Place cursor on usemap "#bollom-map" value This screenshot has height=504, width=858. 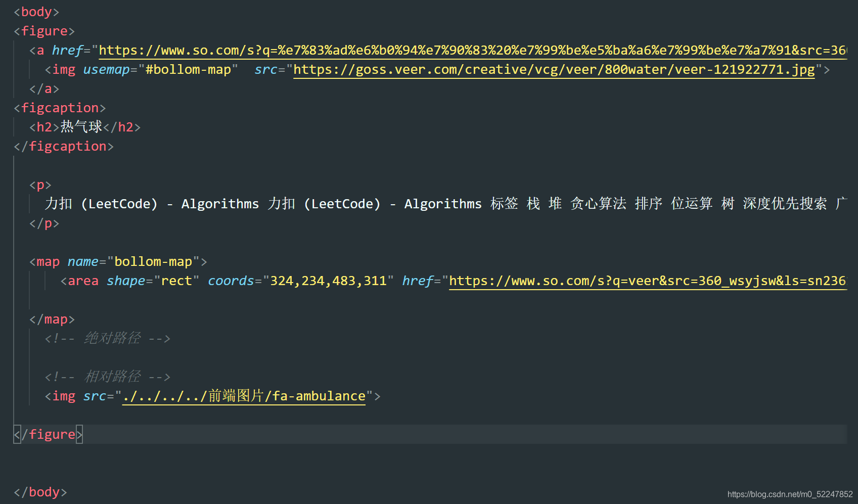coord(188,70)
